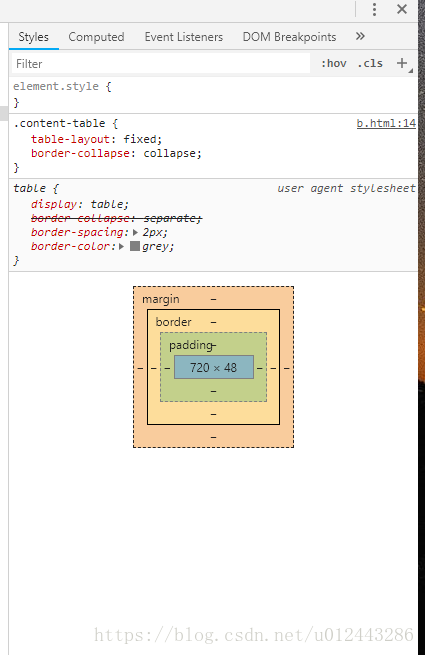The width and height of the screenshot is (425, 655).
Task: Edit the margin-top dash value
Action: (214, 299)
